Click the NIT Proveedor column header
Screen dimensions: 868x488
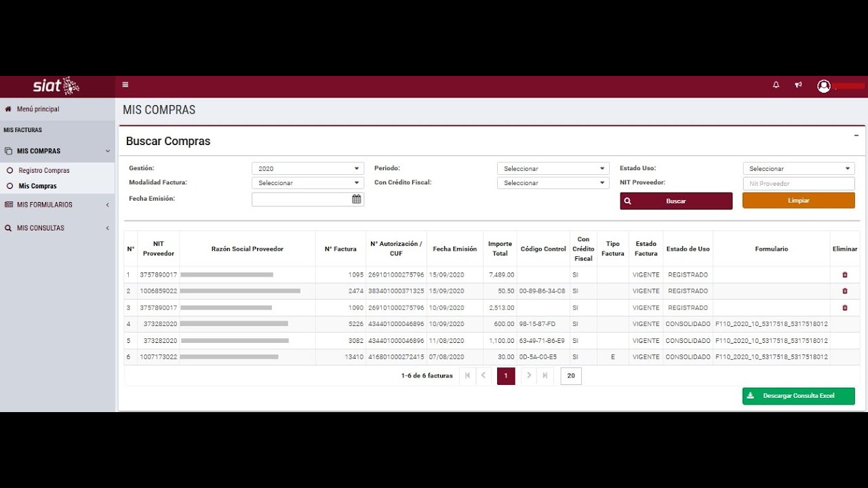pyautogui.click(x=159, y=249)
